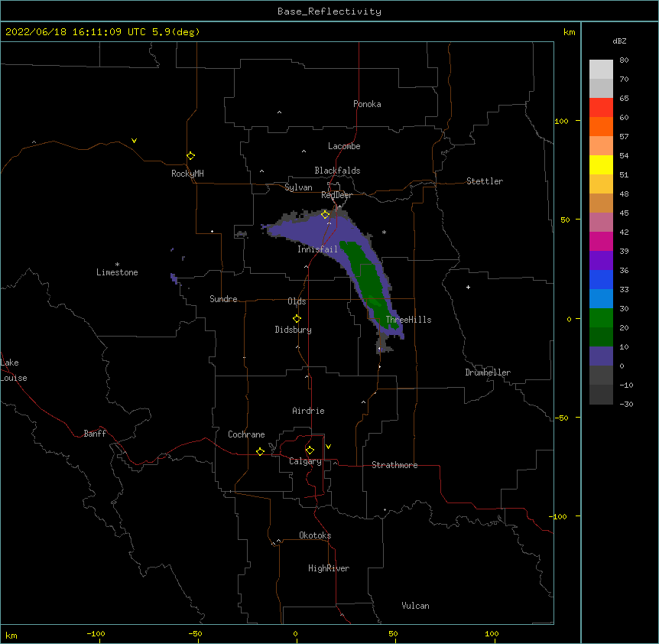659x644 pixels.
Task: Click the Airdrie city label
Action: coord(308,411)
